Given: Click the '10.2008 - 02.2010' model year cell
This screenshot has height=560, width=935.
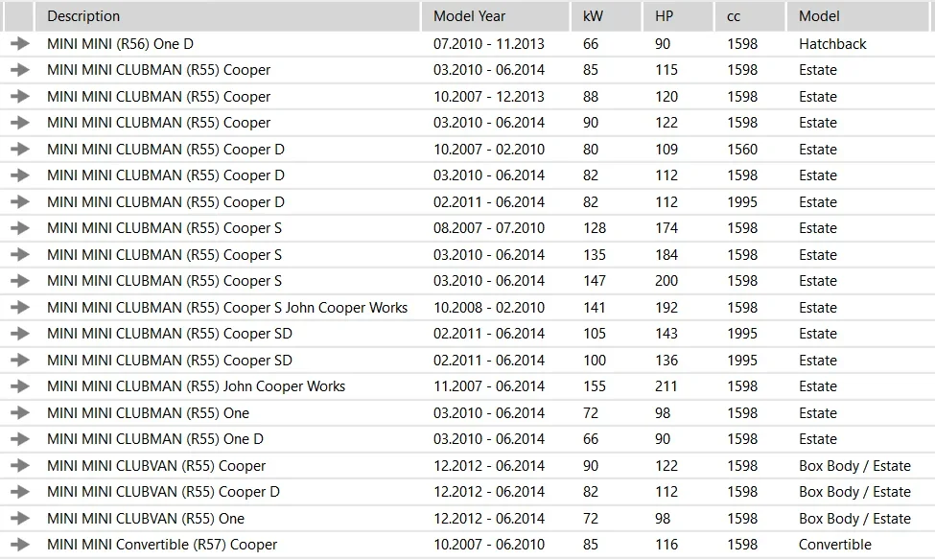Looking at the screenshot, I should 489,307.
